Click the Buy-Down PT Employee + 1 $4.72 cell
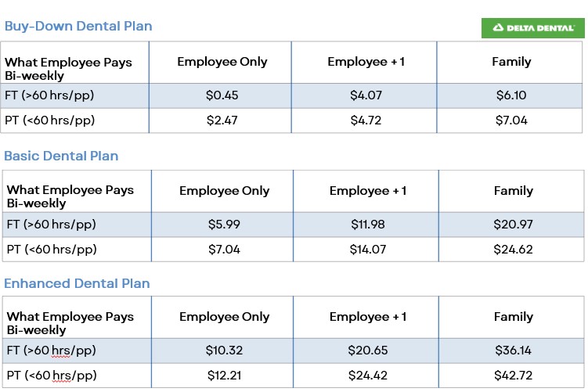 [x=366, y=120]
